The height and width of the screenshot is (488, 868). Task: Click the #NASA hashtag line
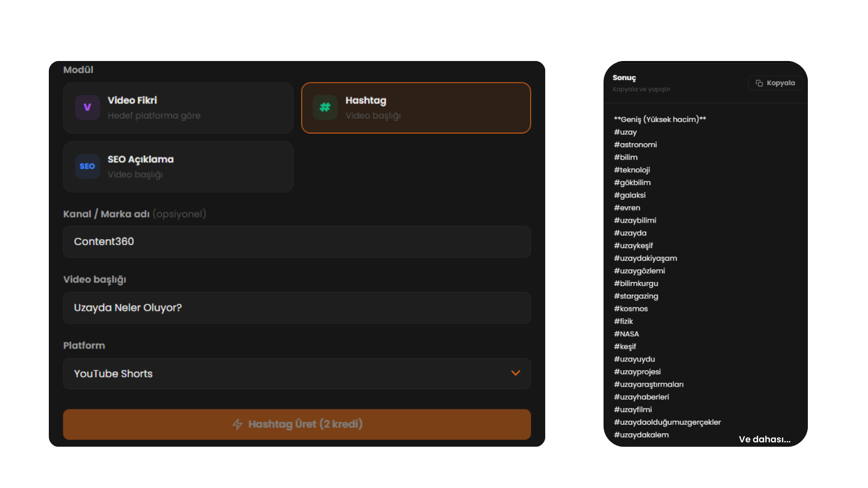pyautogui.click(x=626, y=334)
